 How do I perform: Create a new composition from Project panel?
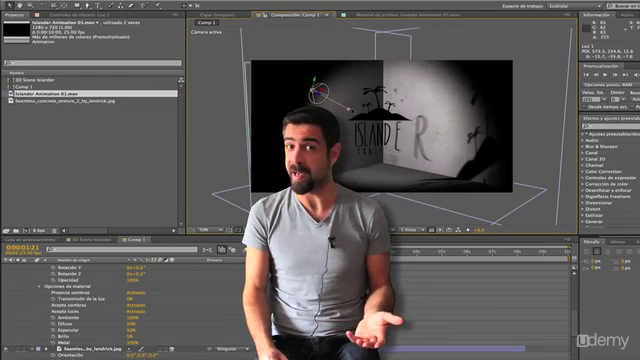26,231
